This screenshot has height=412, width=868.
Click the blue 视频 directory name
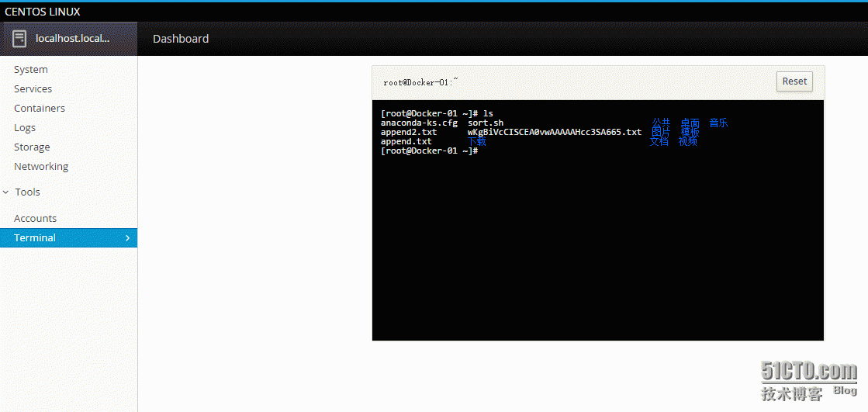pyautogui.click(x=688, y=141)
